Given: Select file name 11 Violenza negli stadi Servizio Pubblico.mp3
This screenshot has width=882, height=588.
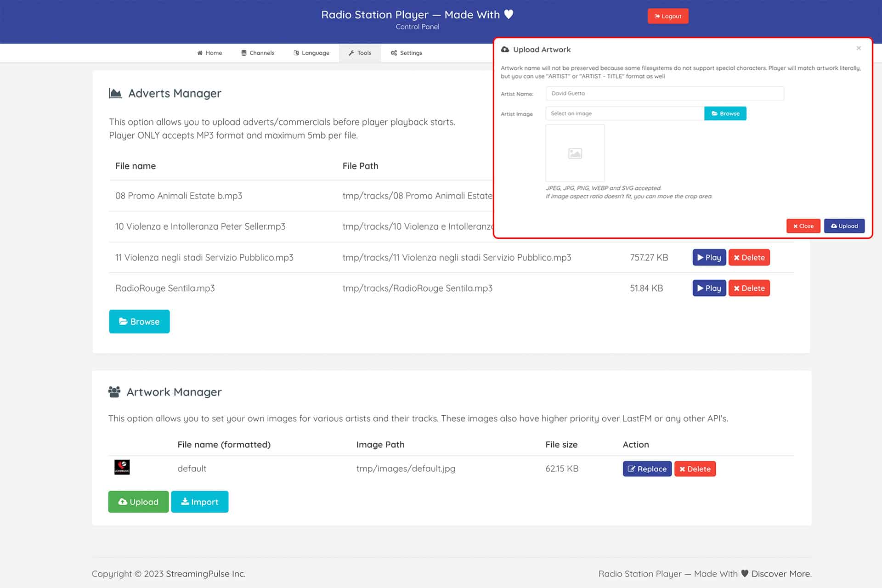Looking at the screenshot, I should click(x=204, y=258).
